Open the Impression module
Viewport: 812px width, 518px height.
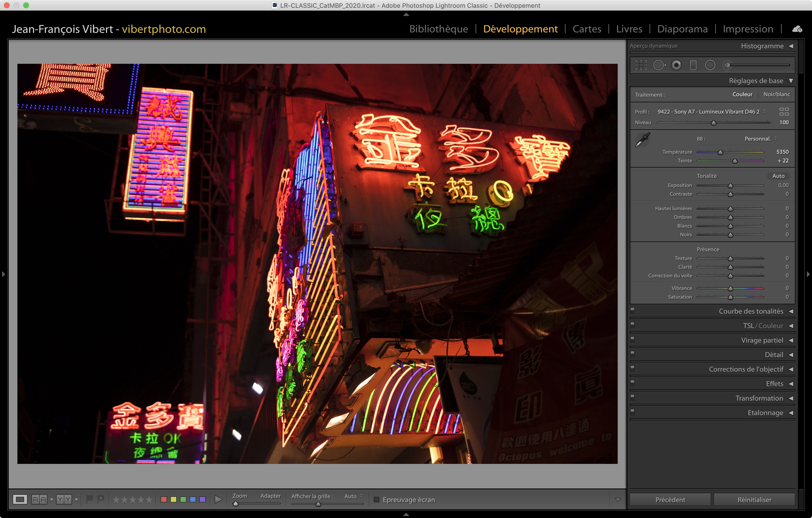click(x=747, y=29)
